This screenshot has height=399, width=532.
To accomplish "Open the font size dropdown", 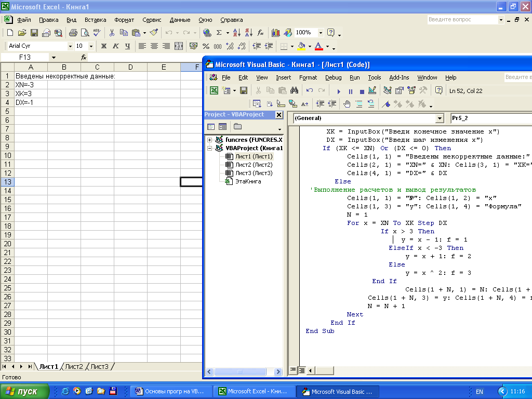I will coord(91,46).
